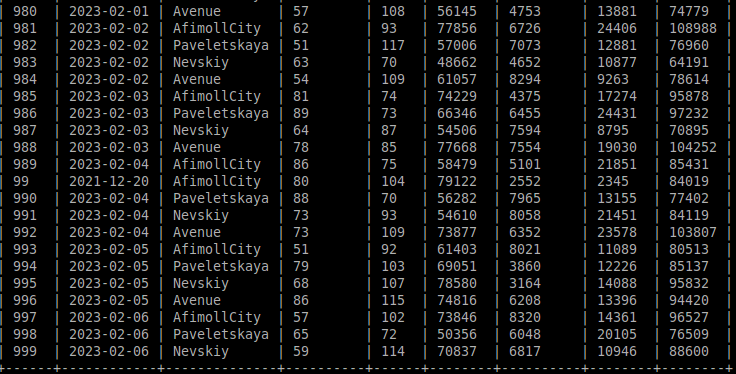Image resolution: width=736 pixels, height=374 pixels.
Task: Select Paveletskaya in row 982
Action: [221, 46]
